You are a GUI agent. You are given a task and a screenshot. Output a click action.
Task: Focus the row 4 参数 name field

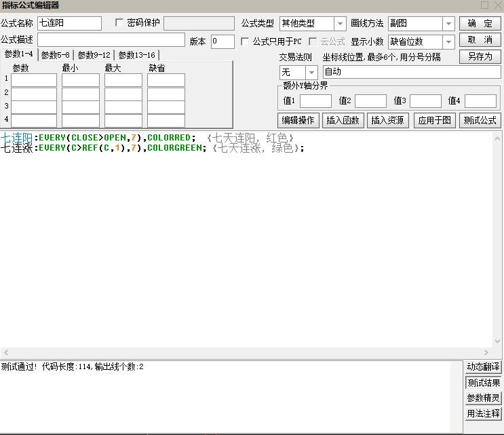(x=34, y=121)
